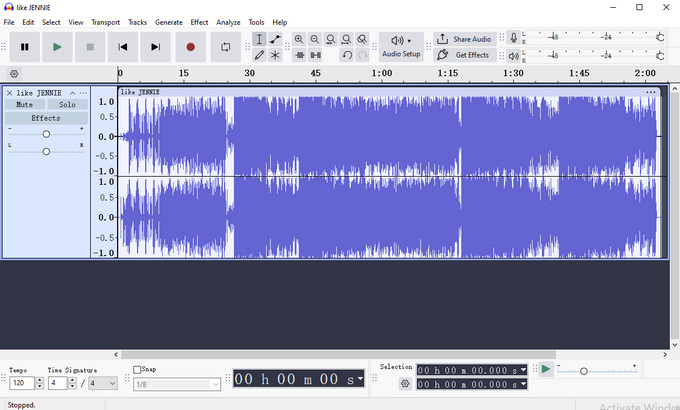
Task: Click the Tempo 120 input field
Action: [23, 383]
